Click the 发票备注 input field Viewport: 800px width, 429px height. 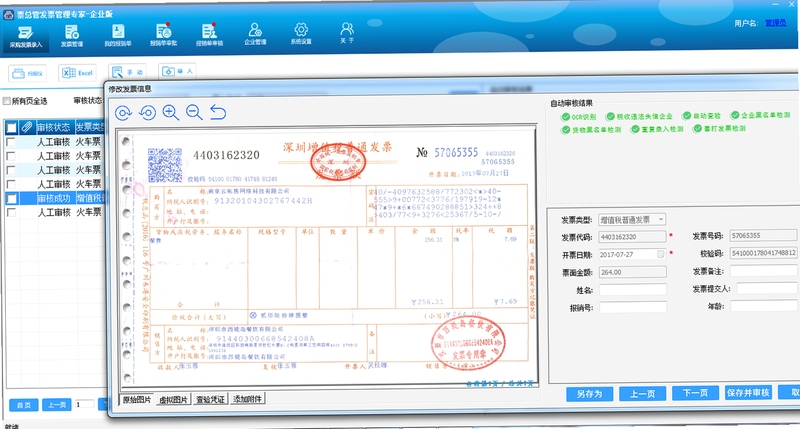(x=764, y=270)
